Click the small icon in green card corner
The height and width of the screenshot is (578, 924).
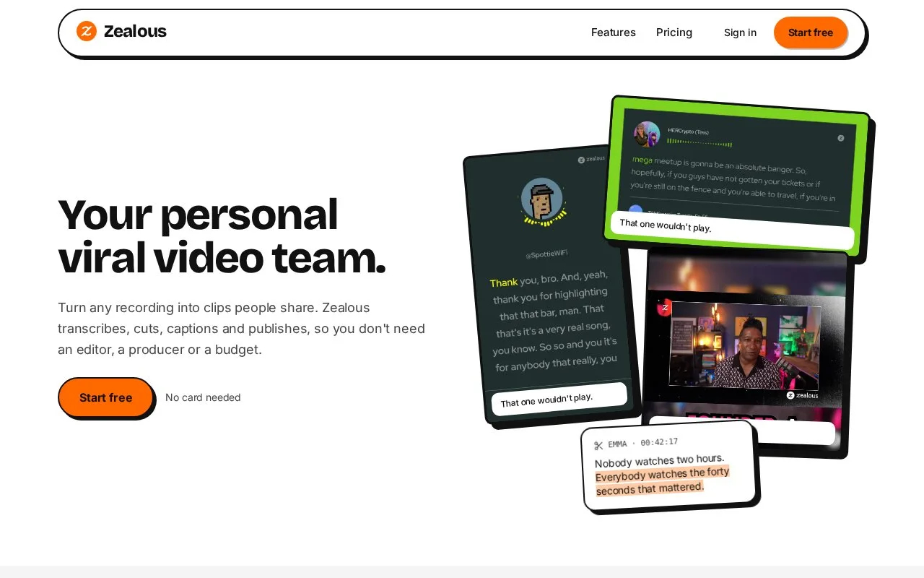[841, 137]
